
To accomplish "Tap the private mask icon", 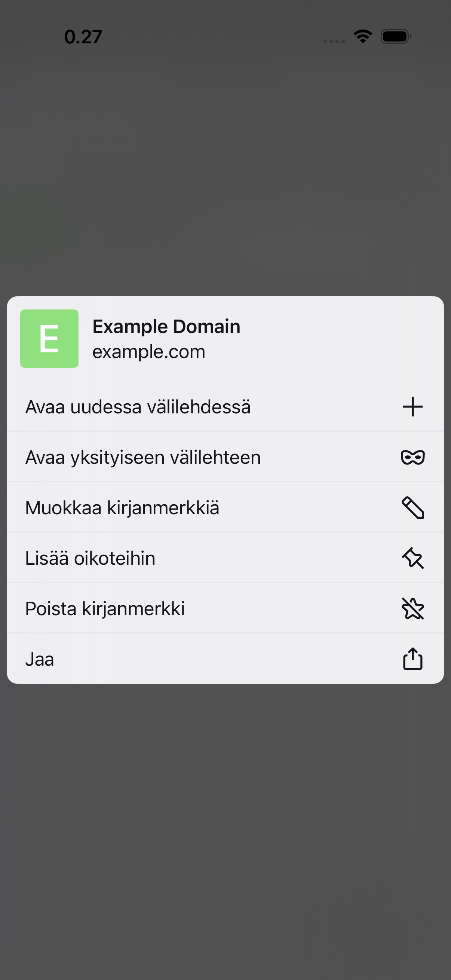I will pyautogui.click(x=412, y=457).
